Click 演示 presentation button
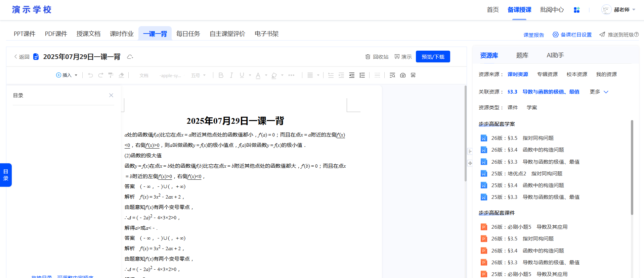The height and width of the screenshot is (278, 644). [403, 57]
